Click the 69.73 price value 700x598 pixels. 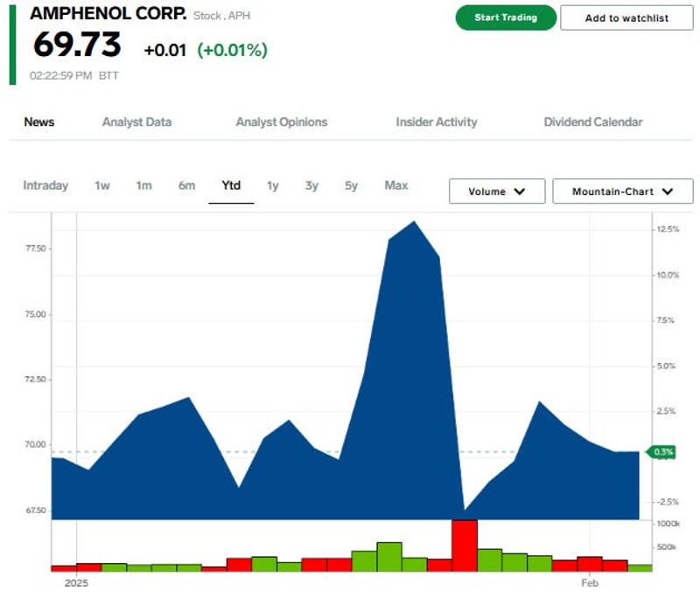tap(77, 45)
